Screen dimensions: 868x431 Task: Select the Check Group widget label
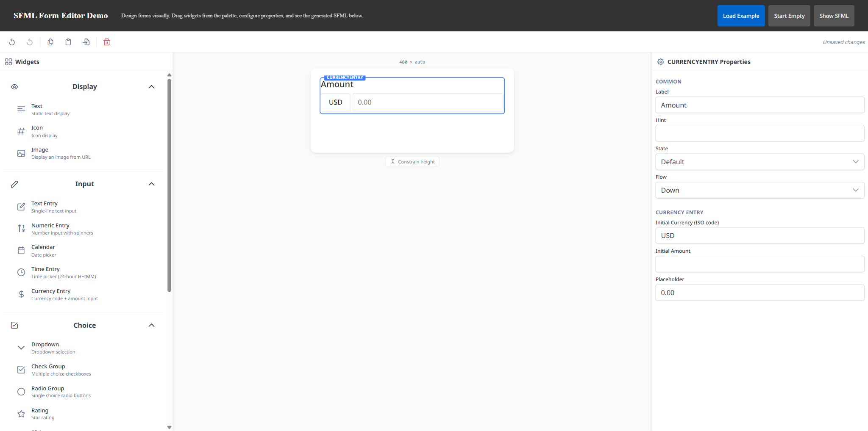coord(48,366)
